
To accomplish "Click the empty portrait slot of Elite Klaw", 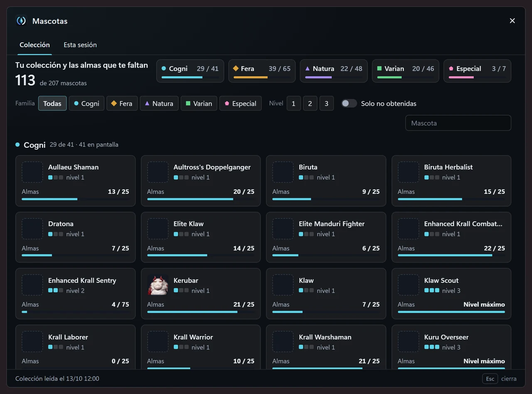I will pyautogui.click(x=158, y=229).
